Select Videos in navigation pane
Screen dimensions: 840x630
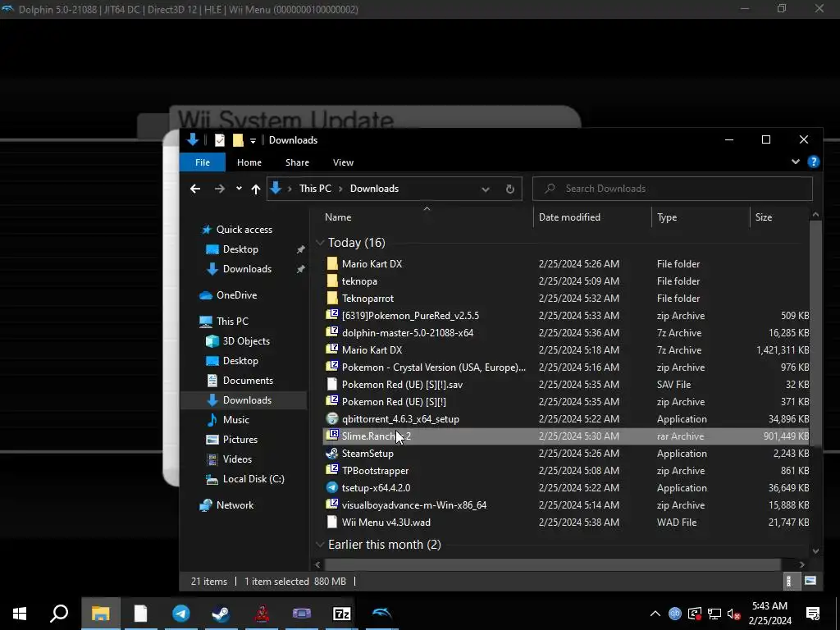237,459
